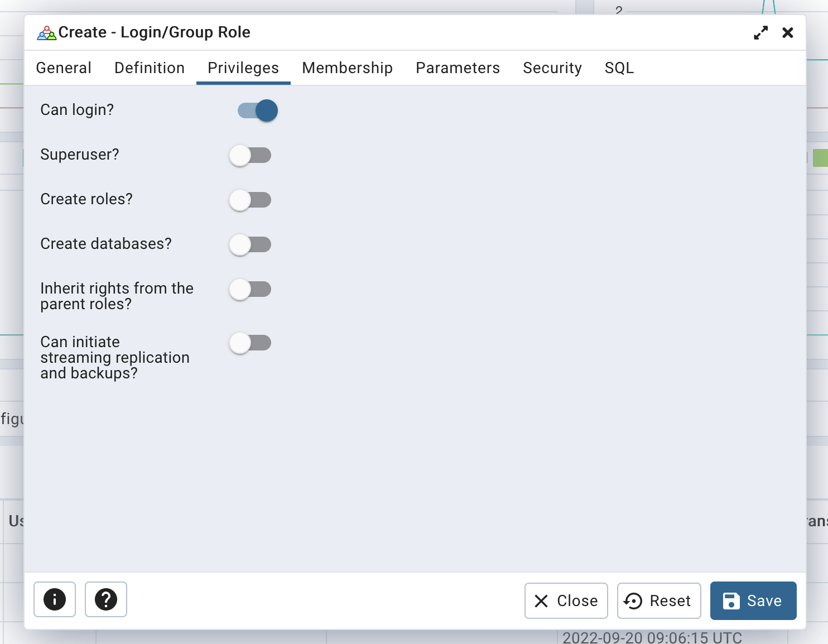This screenshot has height=644, width=828.
Task: Go to the Membership tab
Action: [347, 68]
